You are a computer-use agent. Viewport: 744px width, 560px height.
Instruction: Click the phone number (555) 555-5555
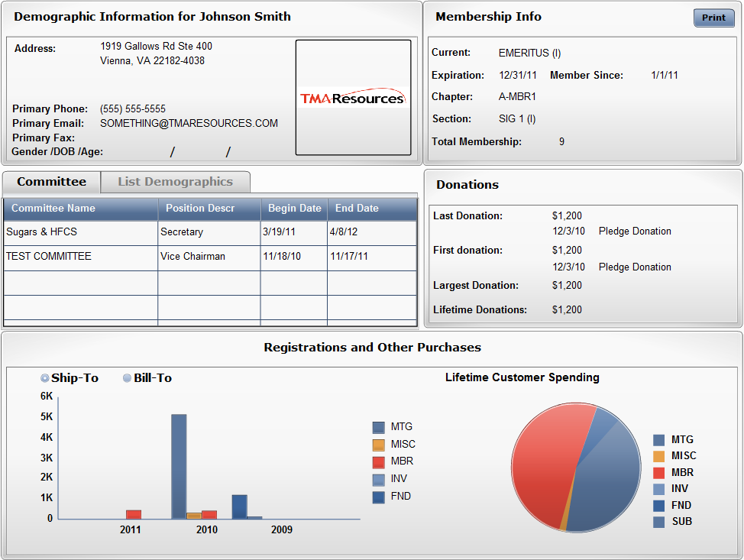click(x=133, y=109)
